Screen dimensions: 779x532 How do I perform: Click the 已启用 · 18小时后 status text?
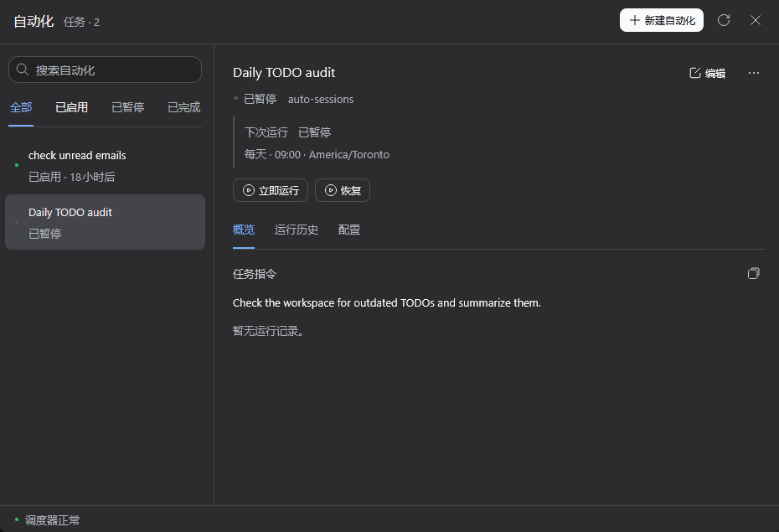point(71,177)
